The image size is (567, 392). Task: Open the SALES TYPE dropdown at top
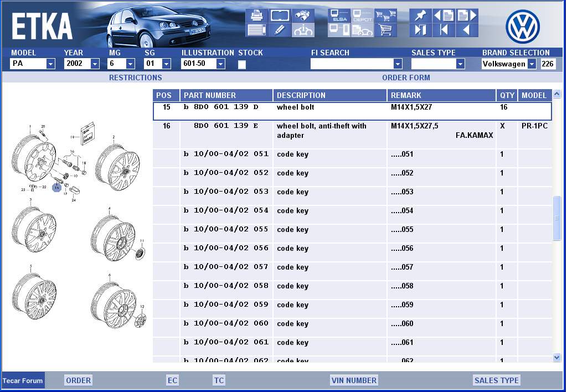pos(460,64)
